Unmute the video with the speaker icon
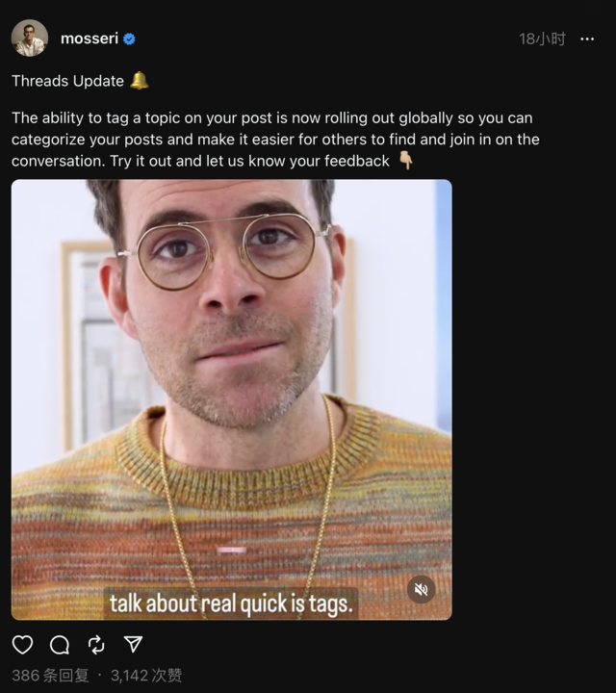 pyautogui.click(x=421, y=589)
